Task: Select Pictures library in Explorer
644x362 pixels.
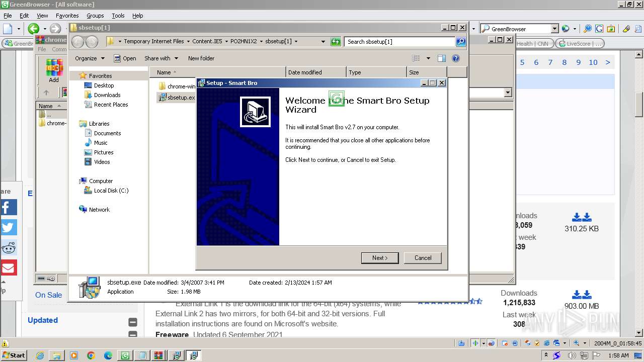Action: pos(104,152)
